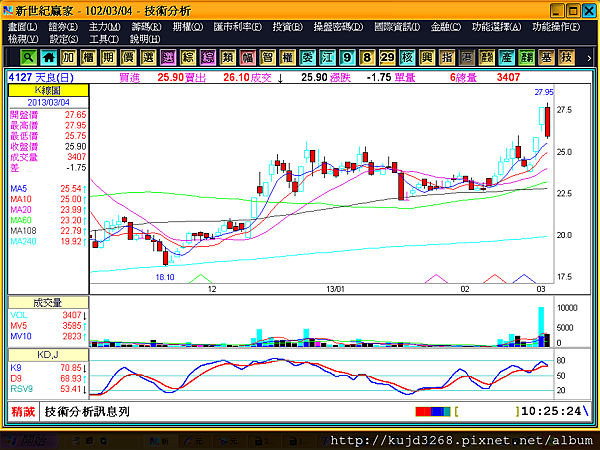Click the purple 選 toolbar icon

[x=168, y=57]
